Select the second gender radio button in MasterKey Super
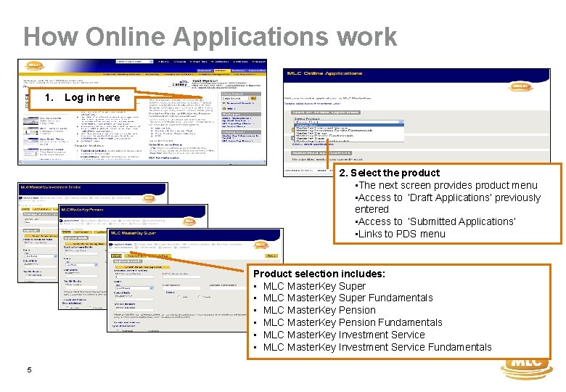The width and height of the screenshot is (566, 392). coord(200,297)
